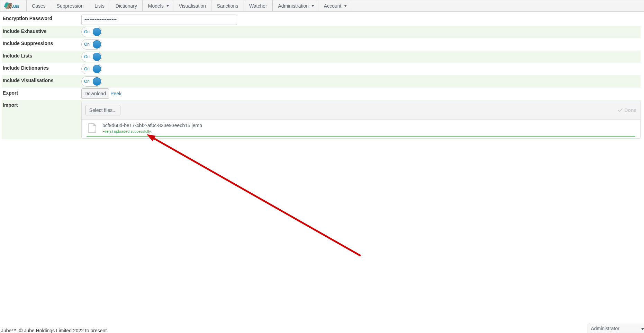
Task: Expand the Account menu dropdown
Action: pos(335,6)
